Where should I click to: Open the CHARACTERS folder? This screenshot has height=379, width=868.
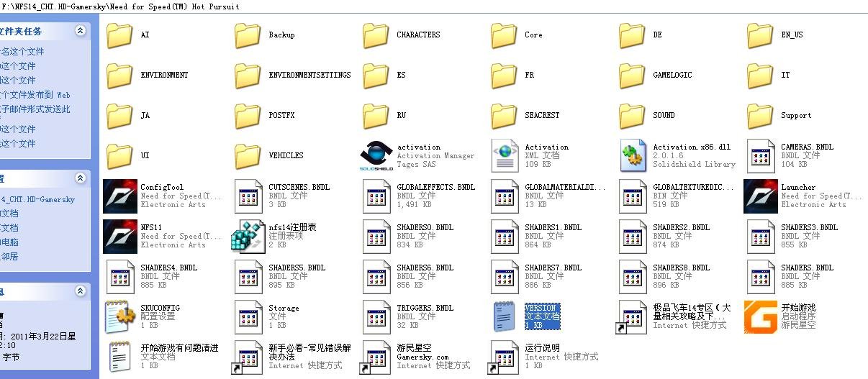376,35
